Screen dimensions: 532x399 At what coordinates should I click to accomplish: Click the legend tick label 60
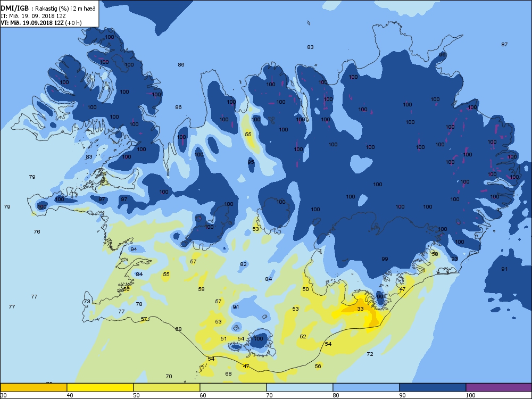coord(203,395)
